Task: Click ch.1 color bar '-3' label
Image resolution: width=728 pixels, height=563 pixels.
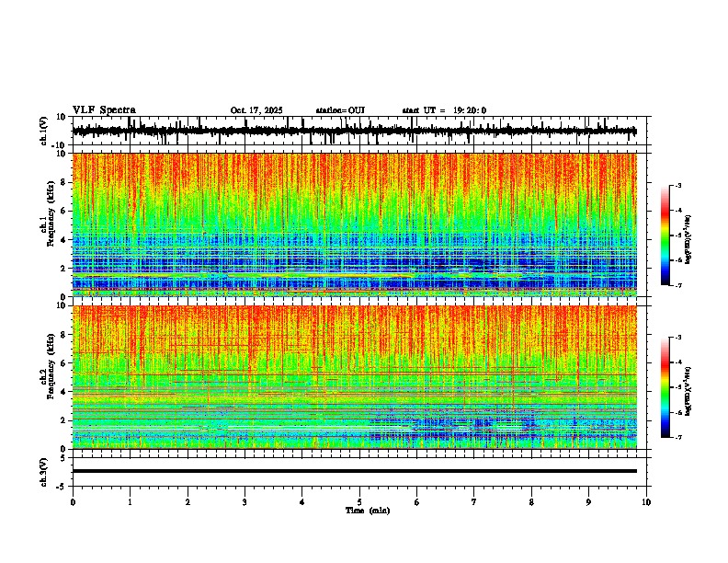Action: 677,185
